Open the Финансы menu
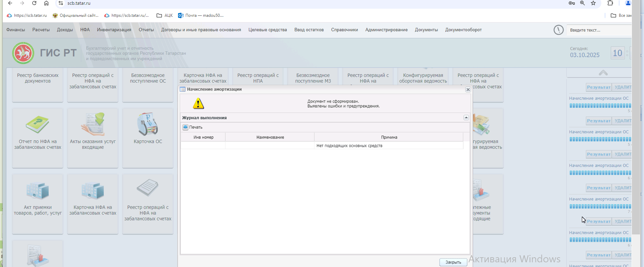 16,30
